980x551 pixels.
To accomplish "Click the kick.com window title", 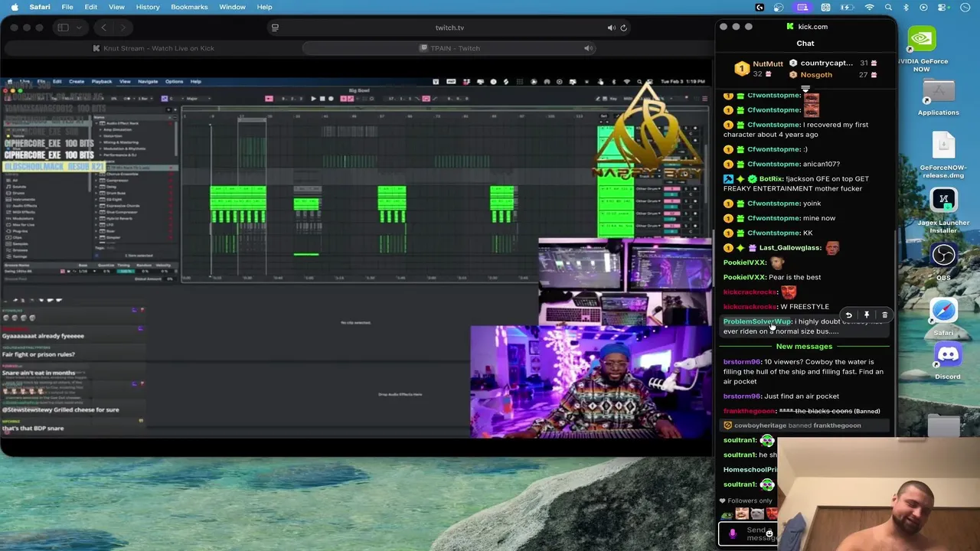I will coord(812,27).
